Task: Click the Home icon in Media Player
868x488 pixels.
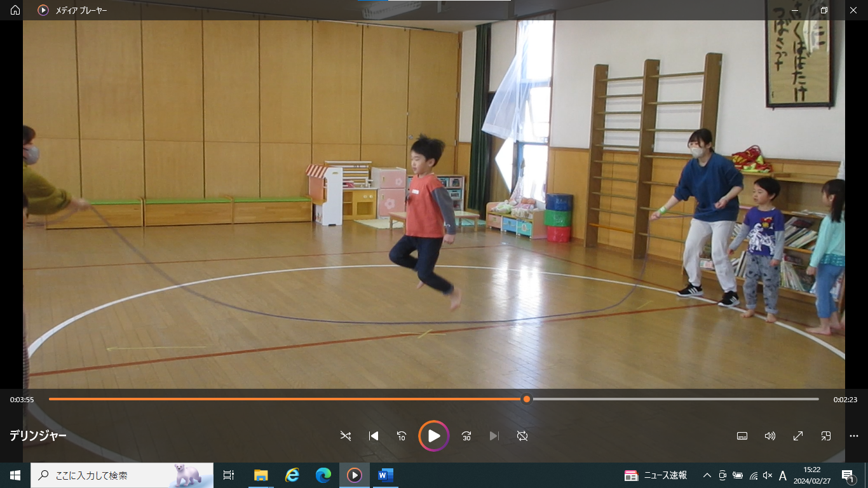Action: 15,10
